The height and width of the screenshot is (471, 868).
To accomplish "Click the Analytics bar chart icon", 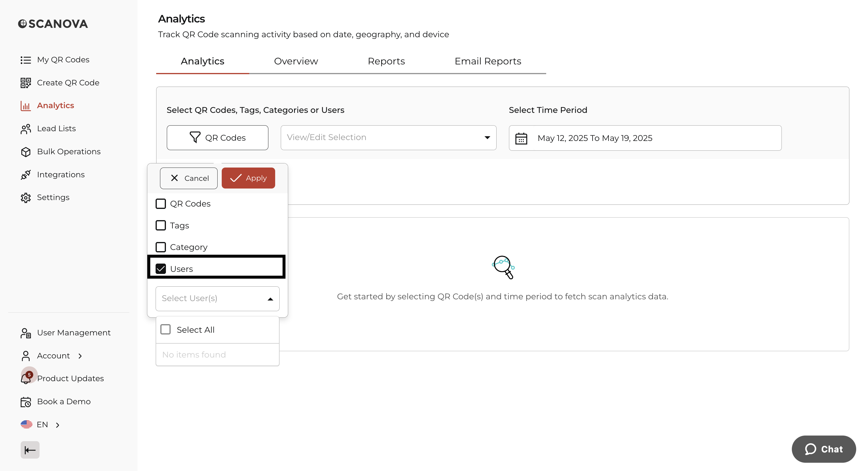I will 26,106.
